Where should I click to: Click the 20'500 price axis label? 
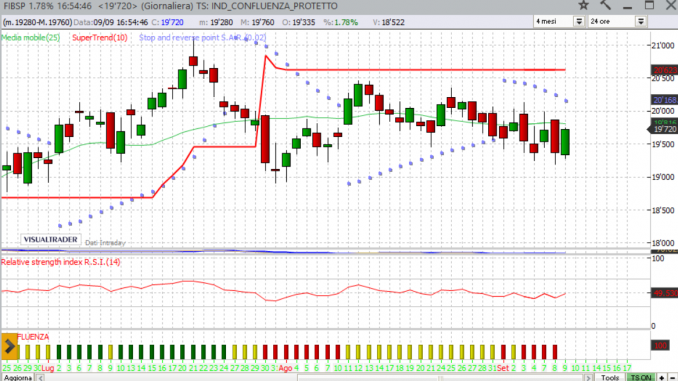click(x=663, y=78)
